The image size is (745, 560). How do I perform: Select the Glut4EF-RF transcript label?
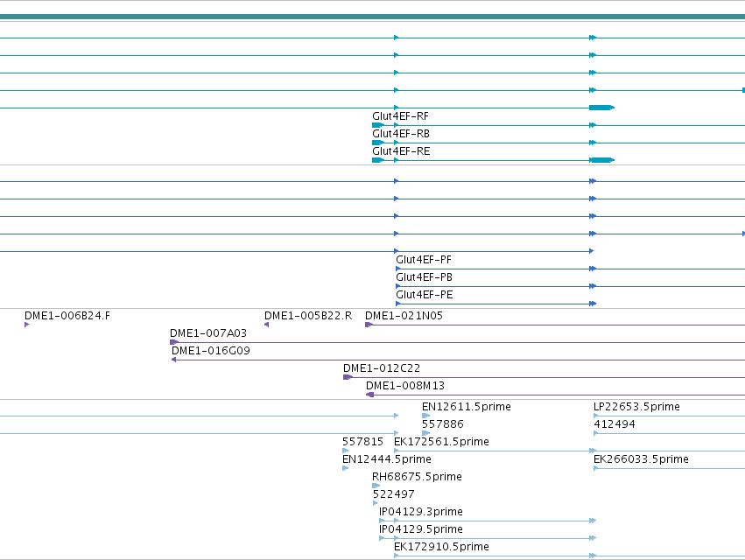[x=400, y=116]
